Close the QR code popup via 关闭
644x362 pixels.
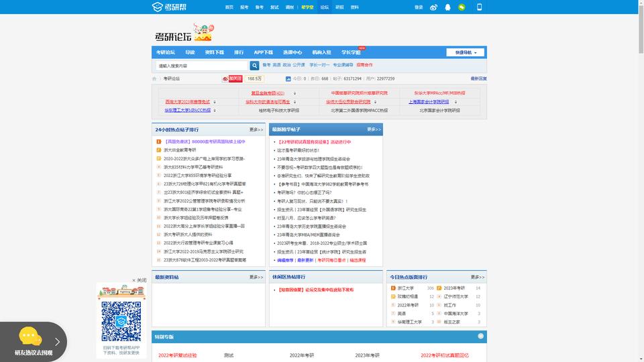140,280
